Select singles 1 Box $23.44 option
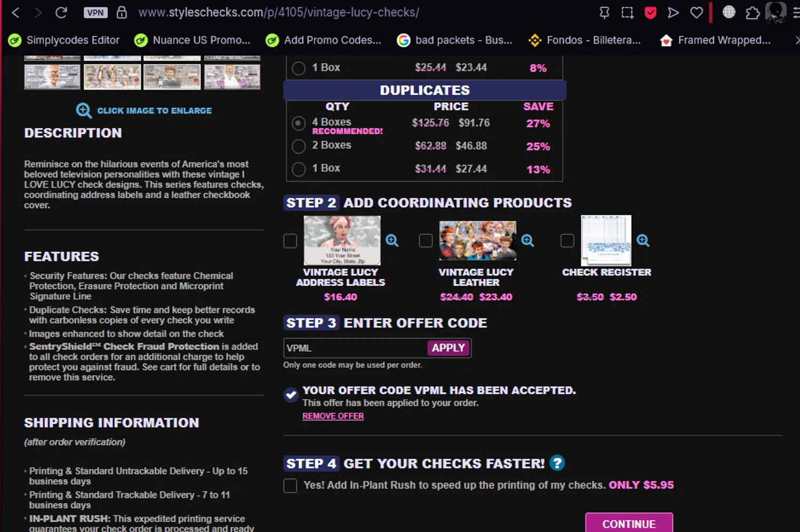Screen dimensions: 800x532 (299, 68)
